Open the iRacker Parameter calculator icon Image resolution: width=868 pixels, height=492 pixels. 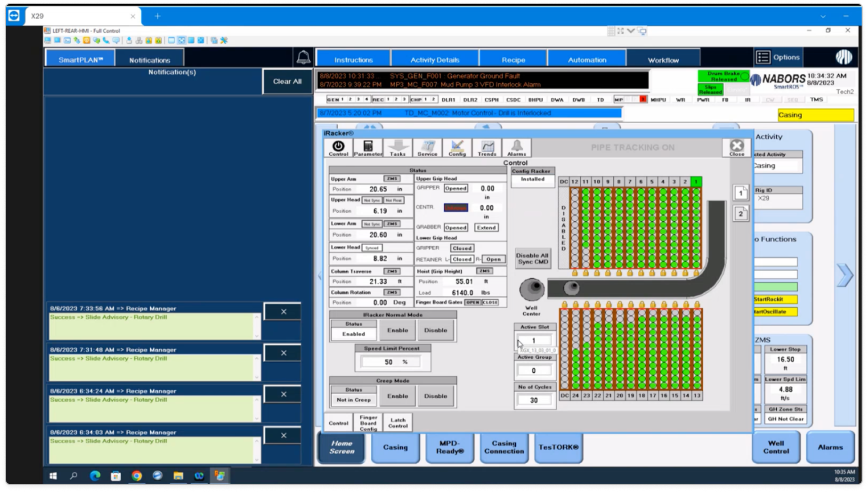click(368, 147)
